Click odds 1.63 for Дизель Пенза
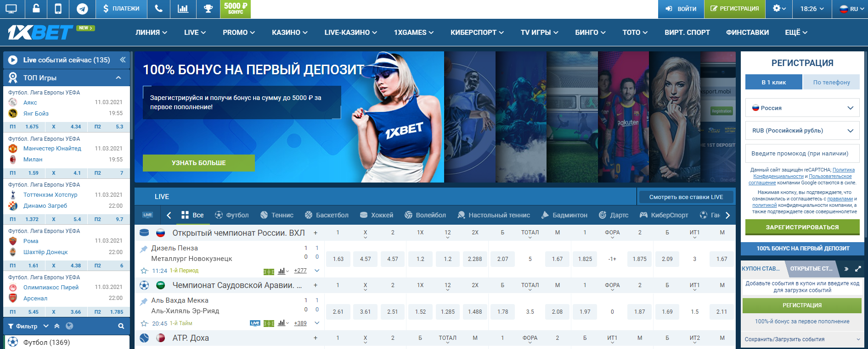This screenshot has width=868, height=349. click(x=338, y=259)
